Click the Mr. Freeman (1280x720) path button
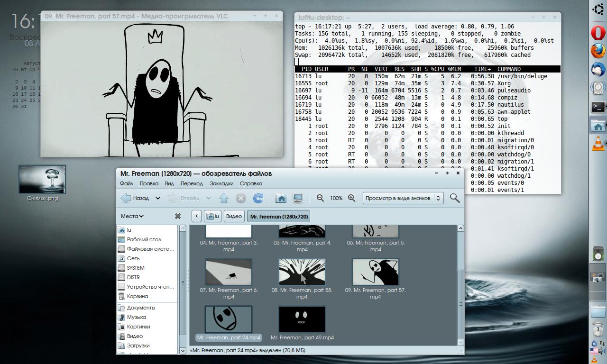607x364 pixels. pos(278,216)
